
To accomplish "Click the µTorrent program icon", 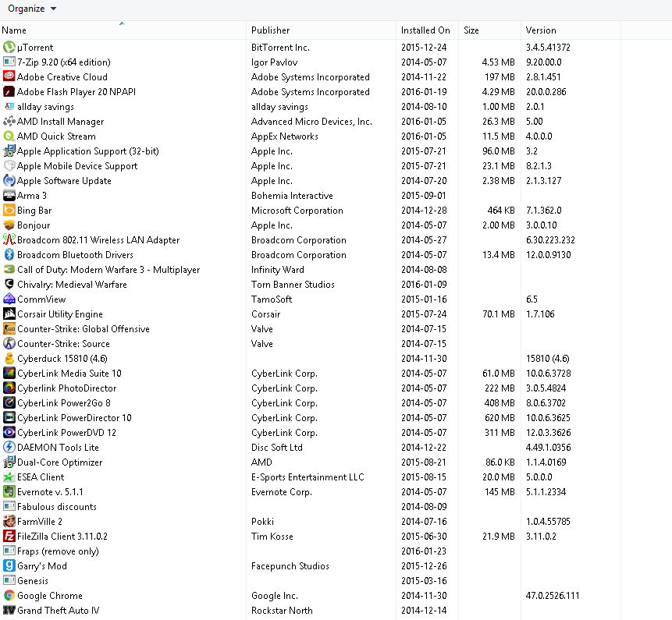I will [9, 47].
